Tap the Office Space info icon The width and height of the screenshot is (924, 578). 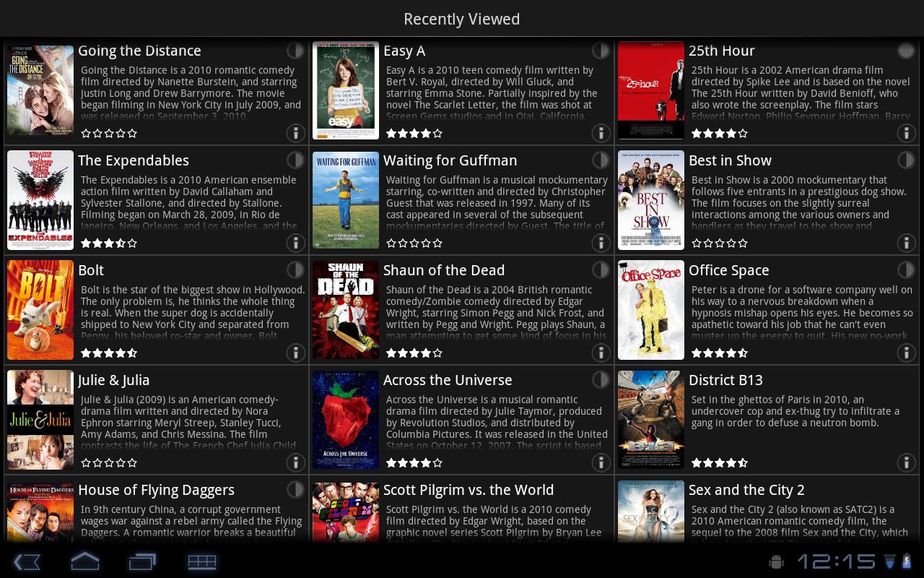(906, 353)
